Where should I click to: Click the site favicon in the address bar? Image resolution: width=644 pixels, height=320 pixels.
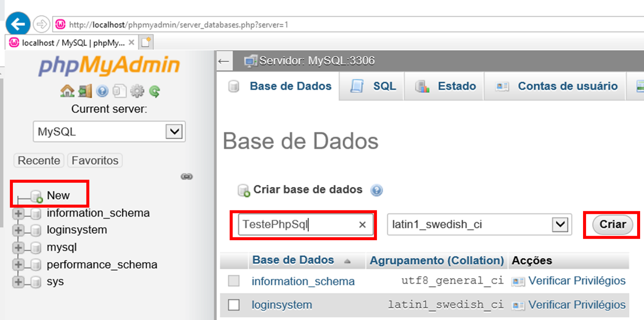click(x=61, y=25)
